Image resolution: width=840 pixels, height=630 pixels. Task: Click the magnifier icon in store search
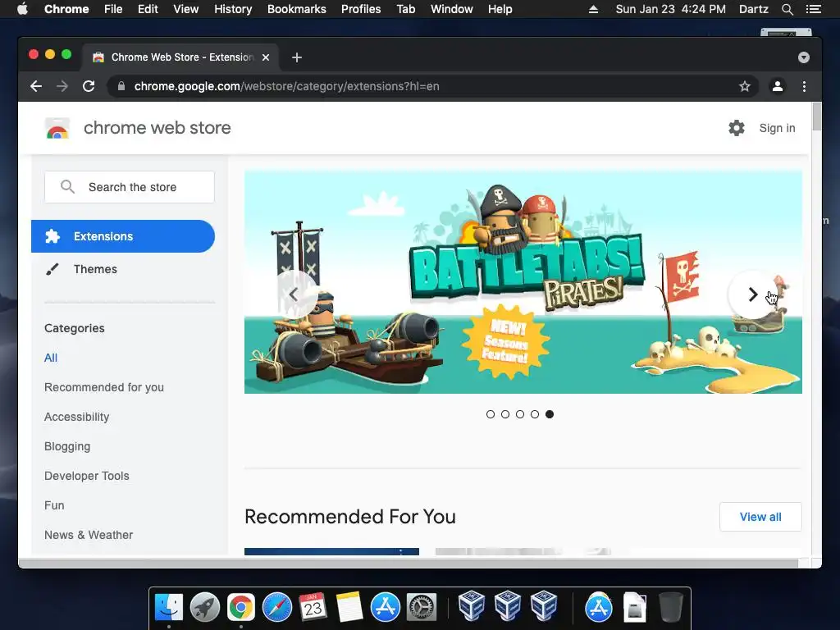point(67,186)
